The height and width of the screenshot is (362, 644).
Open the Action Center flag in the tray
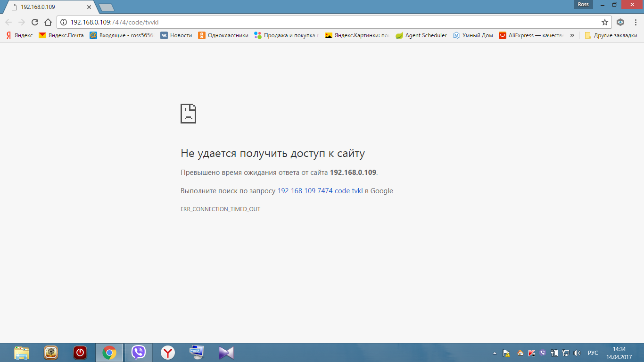point(507,353)
